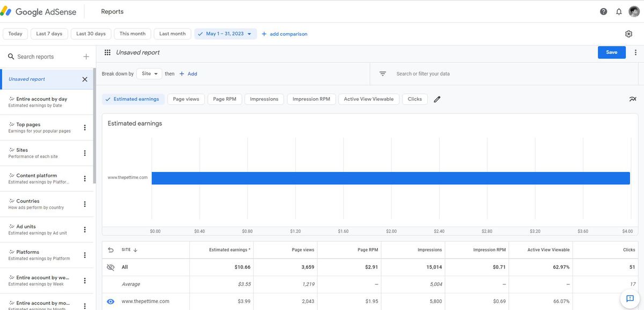
Task: Open the Ad units report
Action: click(x=40, y=229)
